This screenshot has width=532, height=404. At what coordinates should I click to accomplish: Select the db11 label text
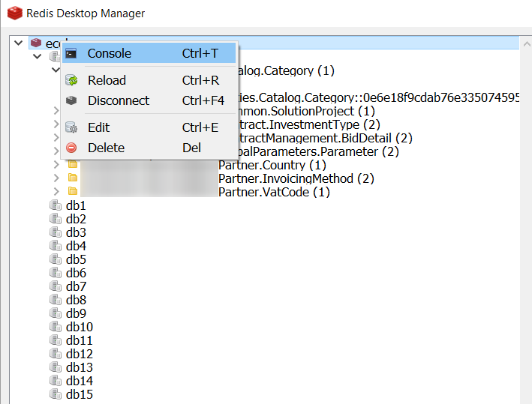tap(80, 340)
